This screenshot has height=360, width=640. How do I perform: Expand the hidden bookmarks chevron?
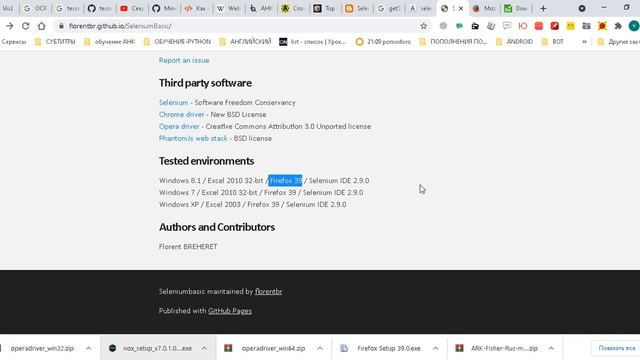click(584, 42)
